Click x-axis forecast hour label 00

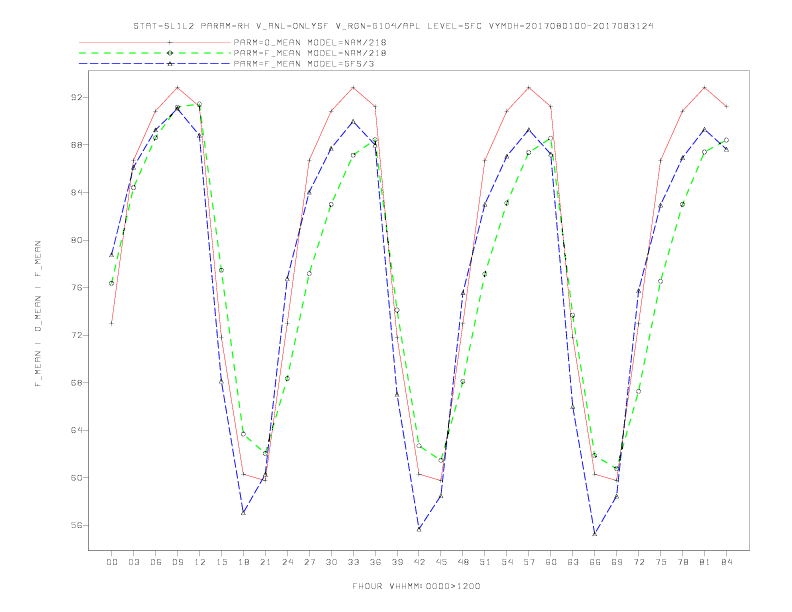point(112,562)
